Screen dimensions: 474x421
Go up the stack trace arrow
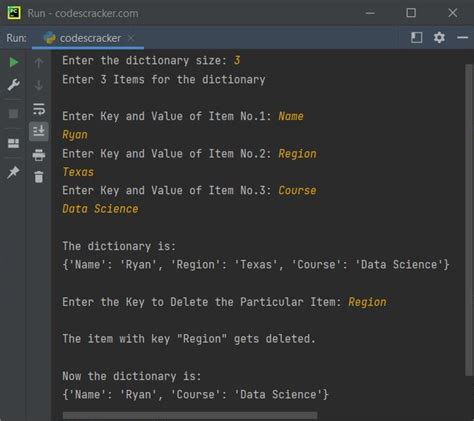pyautogui.click(x=39, y=63)
